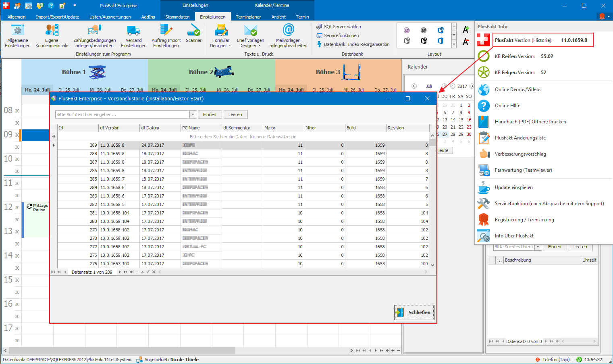Open the Ansicht ribbon tab

[278, 17]
